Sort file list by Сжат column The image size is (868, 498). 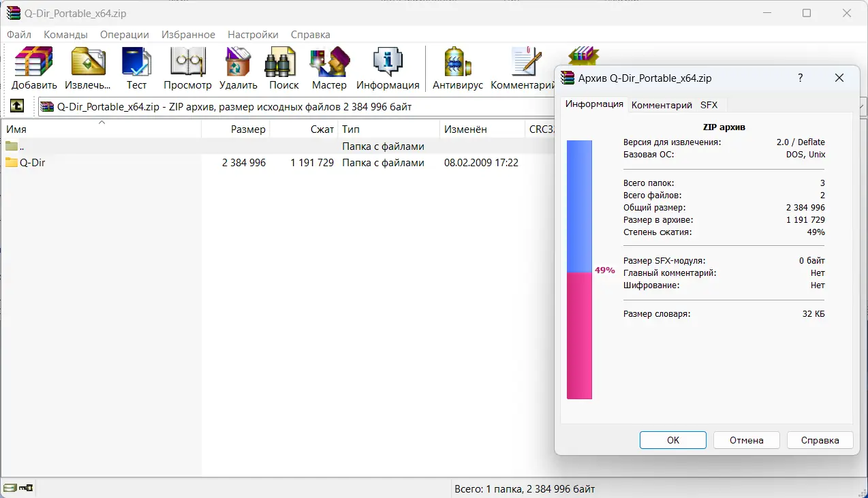(304, 129)
